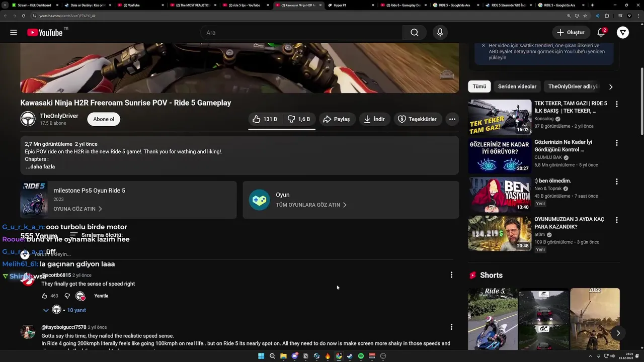Open the account avatar menu

(623, 33)
